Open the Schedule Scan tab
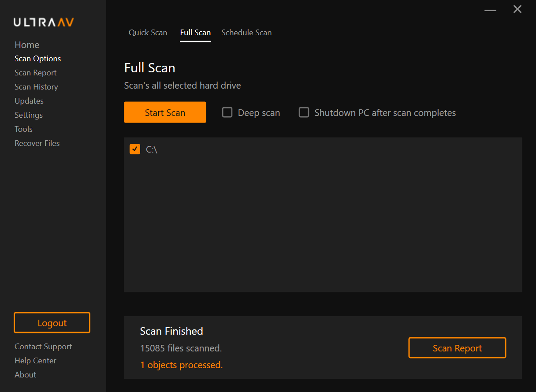Viewport: 536px width, 392px height. pos(246,32)
